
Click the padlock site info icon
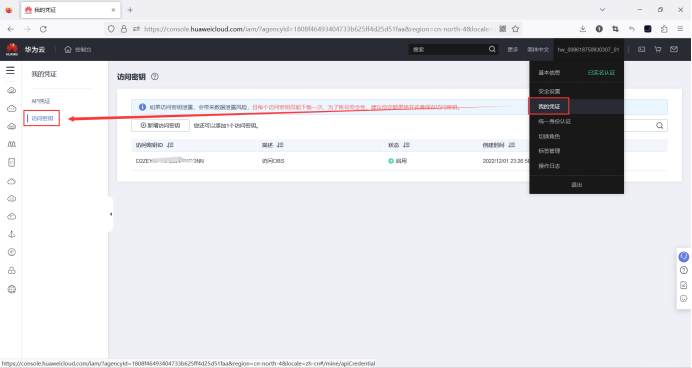pos(124,29)
